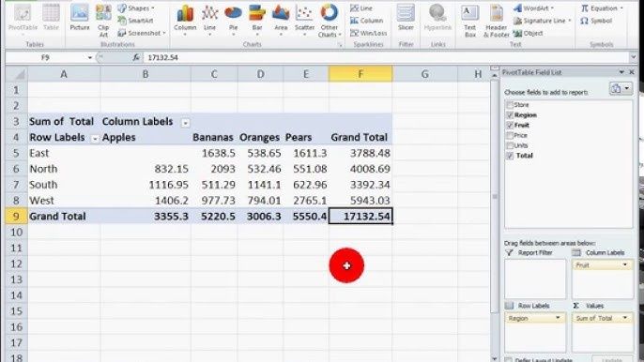644x362 pixels.
Task: Insert a Picture from ribbon
Action: (x=80, y=18)
